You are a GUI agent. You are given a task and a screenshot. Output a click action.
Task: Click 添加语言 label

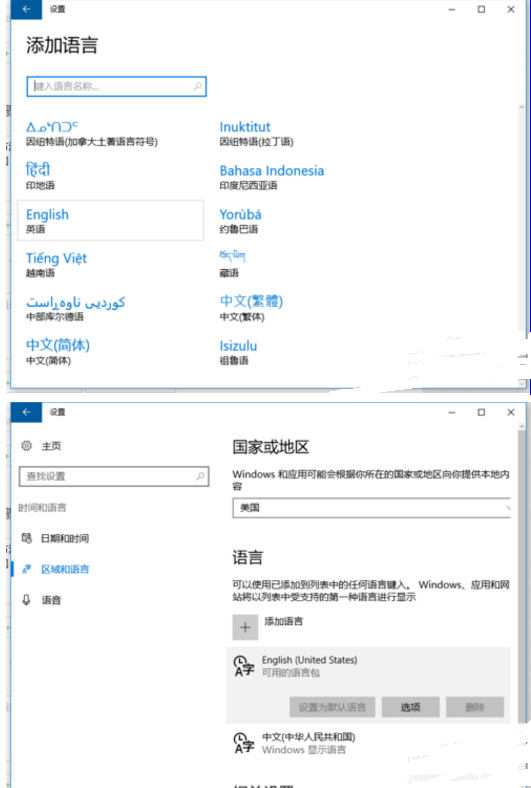[284, 621]
